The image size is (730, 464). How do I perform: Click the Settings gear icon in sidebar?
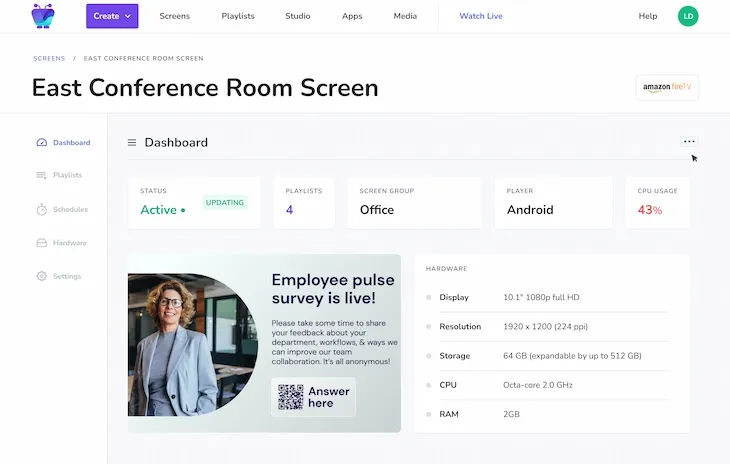41,276
